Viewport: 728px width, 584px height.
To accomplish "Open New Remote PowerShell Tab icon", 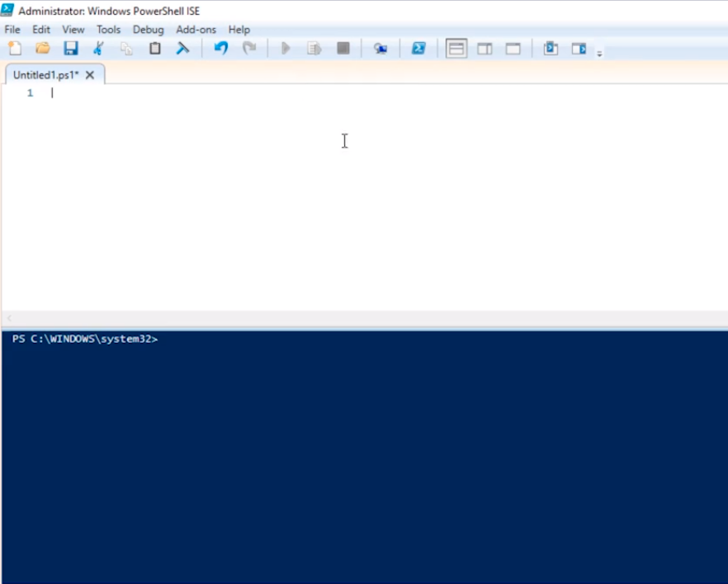I will [380, 49].
